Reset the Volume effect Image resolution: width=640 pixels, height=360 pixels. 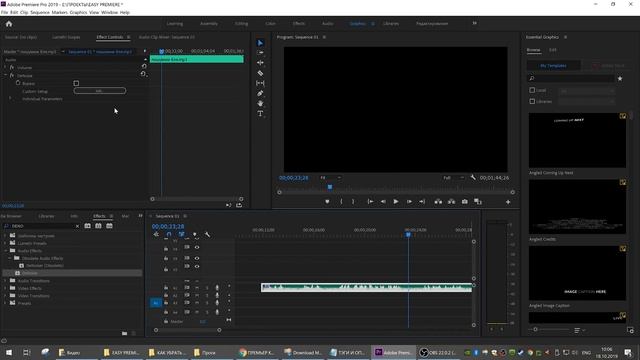144,66
